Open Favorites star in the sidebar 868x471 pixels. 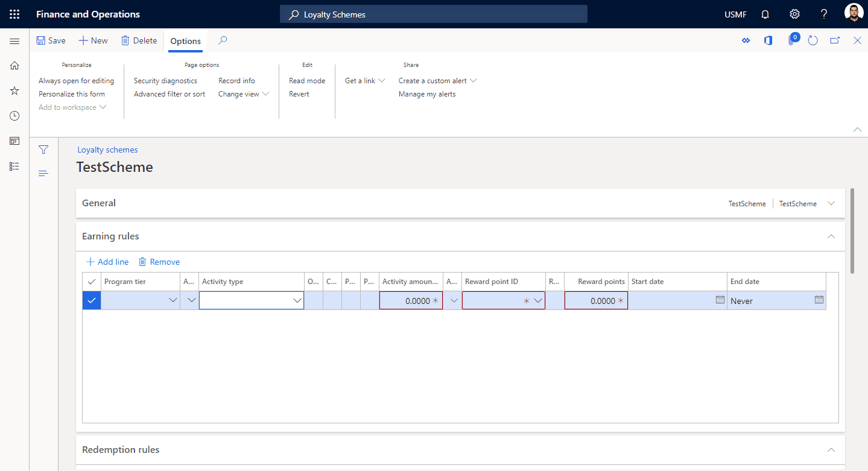click(14, 90)
